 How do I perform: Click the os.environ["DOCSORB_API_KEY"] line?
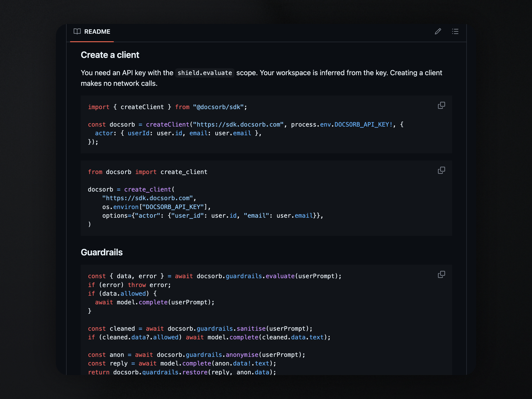[x=157, y=207]
